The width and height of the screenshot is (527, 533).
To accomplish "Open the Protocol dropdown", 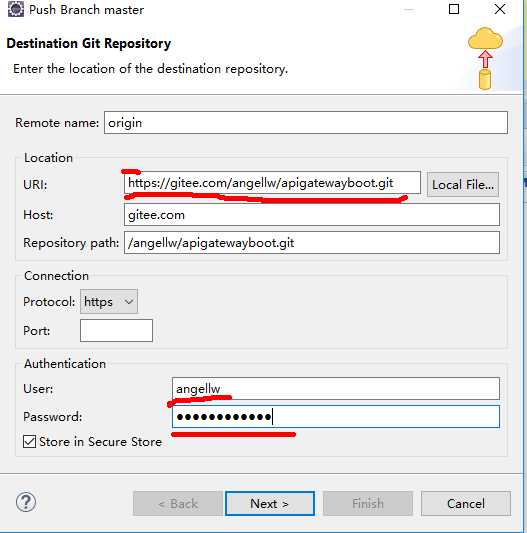I will pos(109,302).
